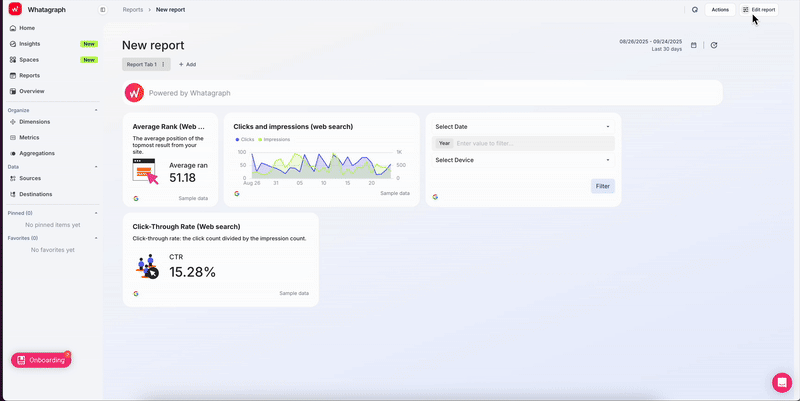Click the Whatagraph logo icon in sidebar
Viewport: 800px width, 401px height.
(15, 9)
